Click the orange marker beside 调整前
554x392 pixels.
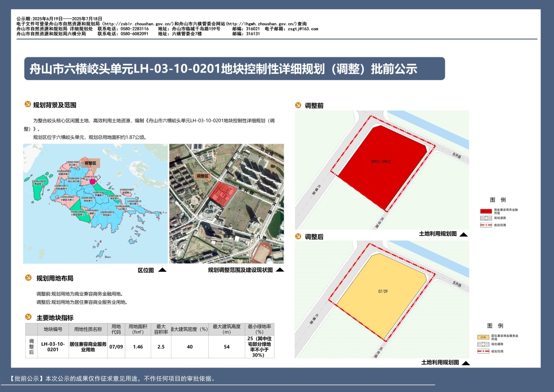(x=298, y=105)
